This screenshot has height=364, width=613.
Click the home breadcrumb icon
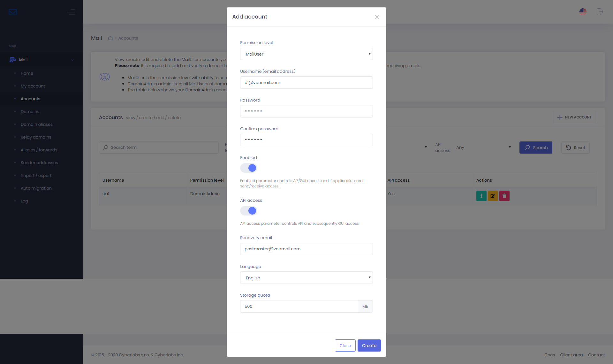coord(110,38)
